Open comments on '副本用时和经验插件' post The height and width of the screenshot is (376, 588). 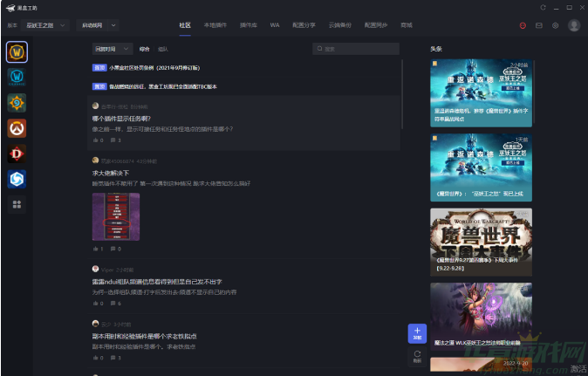click(115, 358)
